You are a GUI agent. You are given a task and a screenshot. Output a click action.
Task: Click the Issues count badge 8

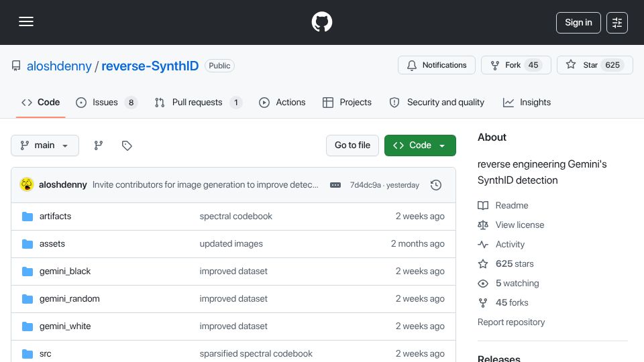[x=131, y=103]
